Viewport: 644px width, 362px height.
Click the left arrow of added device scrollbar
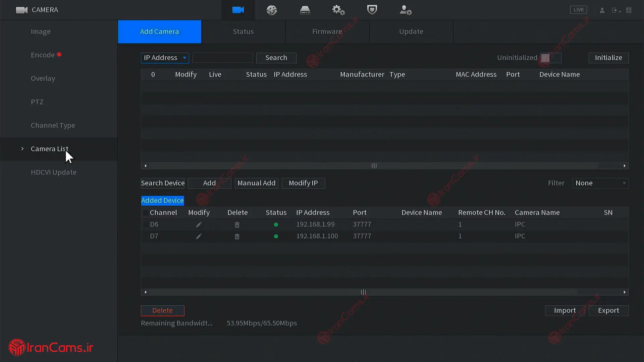[x=145, y=292]
